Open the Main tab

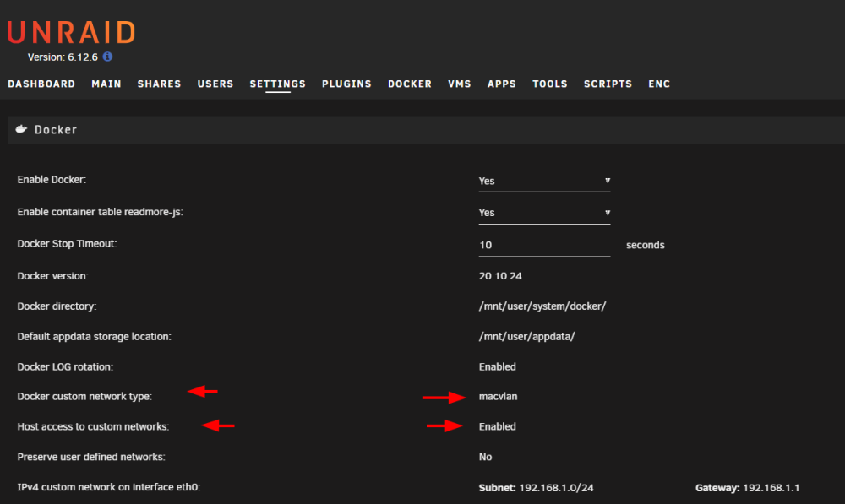(106, 84)
